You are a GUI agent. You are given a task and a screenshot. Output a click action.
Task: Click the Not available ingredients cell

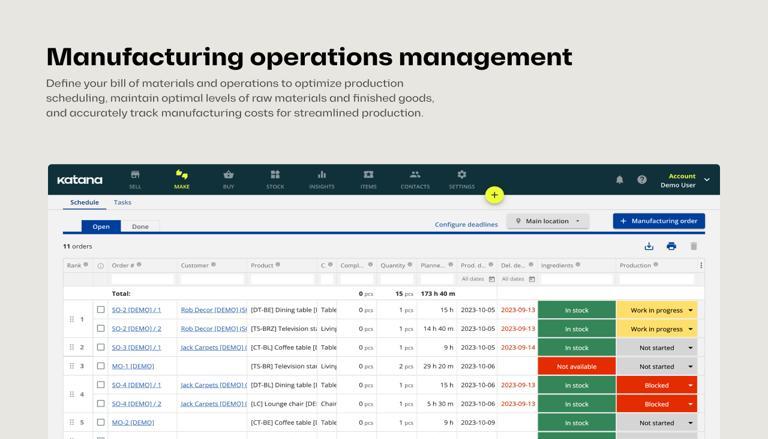coord(576,366)
